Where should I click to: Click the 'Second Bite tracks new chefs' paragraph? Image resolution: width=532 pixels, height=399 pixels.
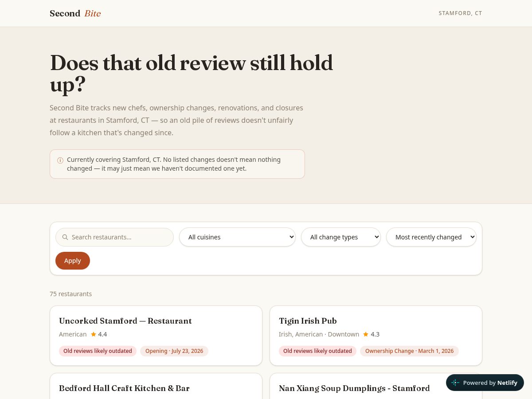[x=176, y=120]
